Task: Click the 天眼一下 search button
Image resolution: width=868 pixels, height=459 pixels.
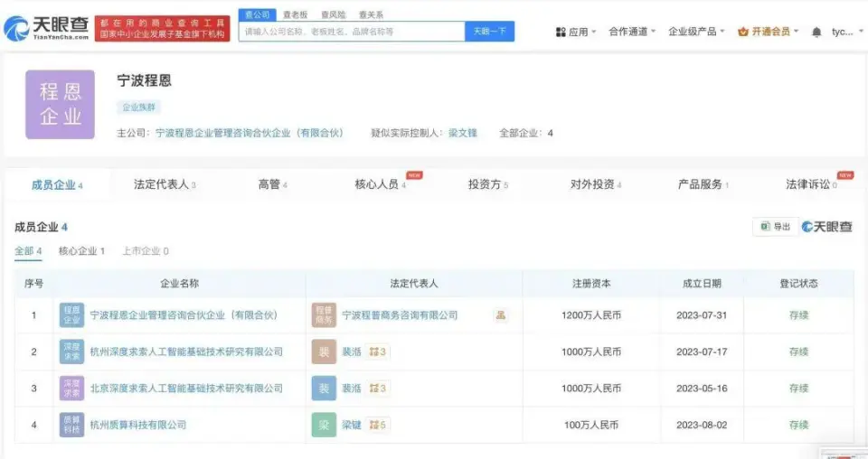Action: tap(489, 32)
